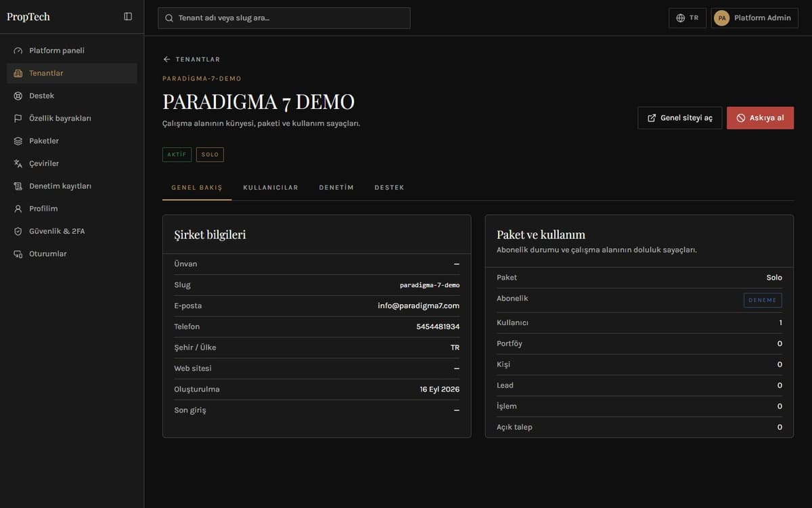Viewport: 812px width, 508px height.
Task: Open the TR language selector
Action: (687, 18)
